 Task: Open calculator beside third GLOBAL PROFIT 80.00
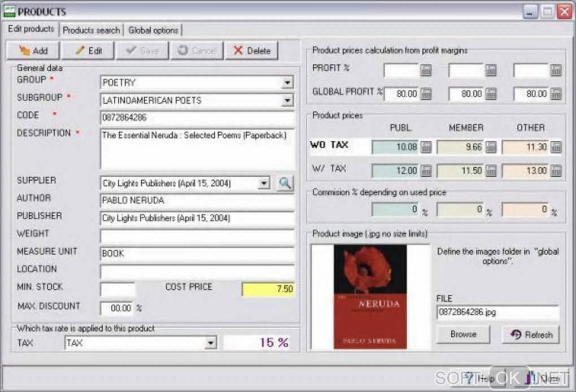point(556,94)
